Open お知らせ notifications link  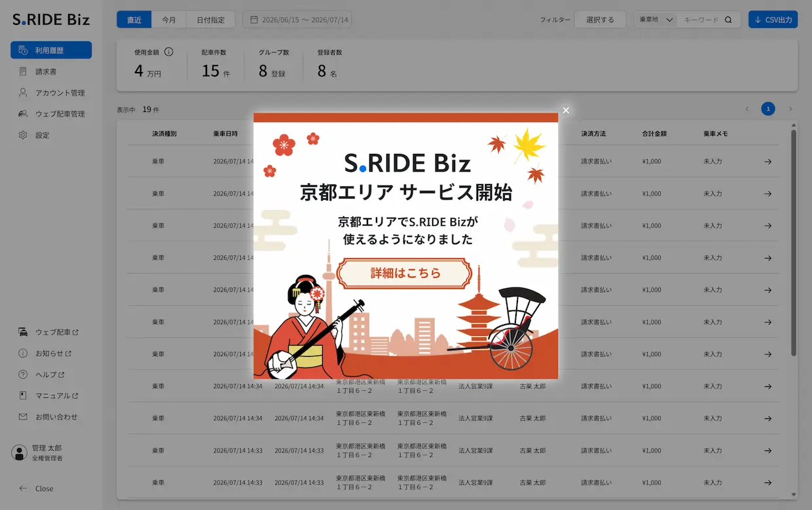45,354
